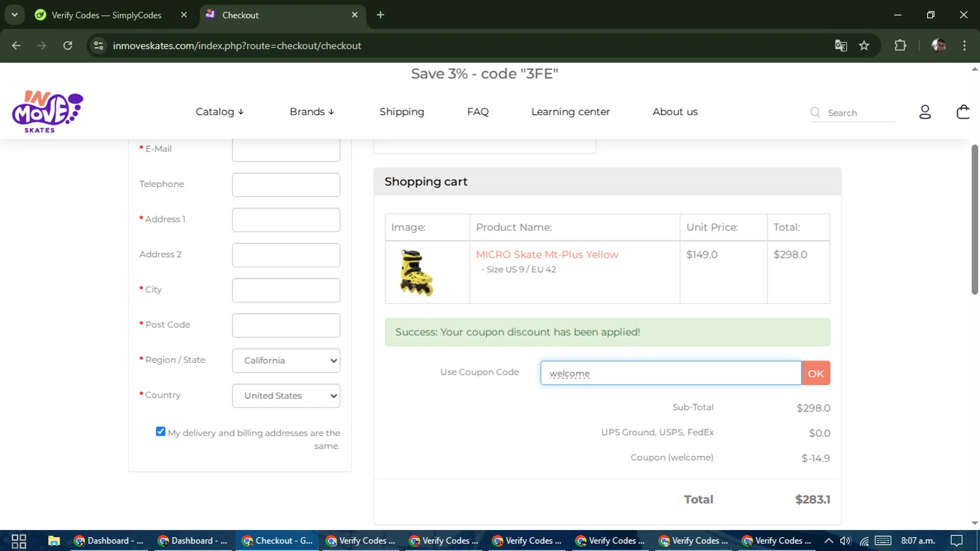Click the City input field
Screen dimensions: 980x551
[286, 291]
